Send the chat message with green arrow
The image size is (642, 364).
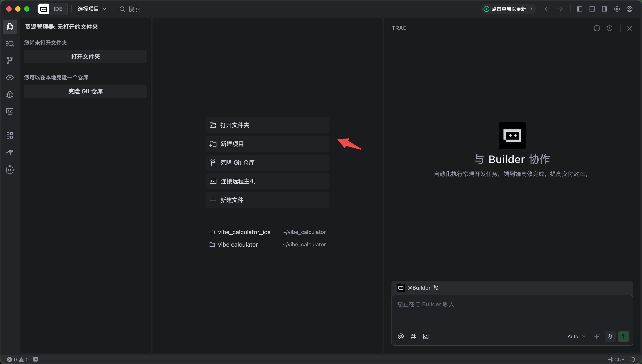pyautogui.click(x=623, y=336)
